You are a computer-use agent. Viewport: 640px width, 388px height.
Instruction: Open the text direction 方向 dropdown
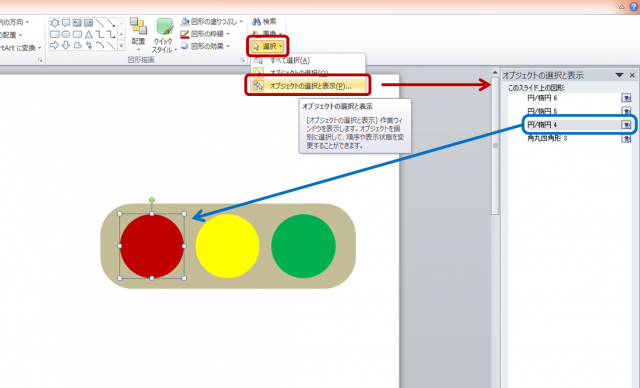coord(14,22)
